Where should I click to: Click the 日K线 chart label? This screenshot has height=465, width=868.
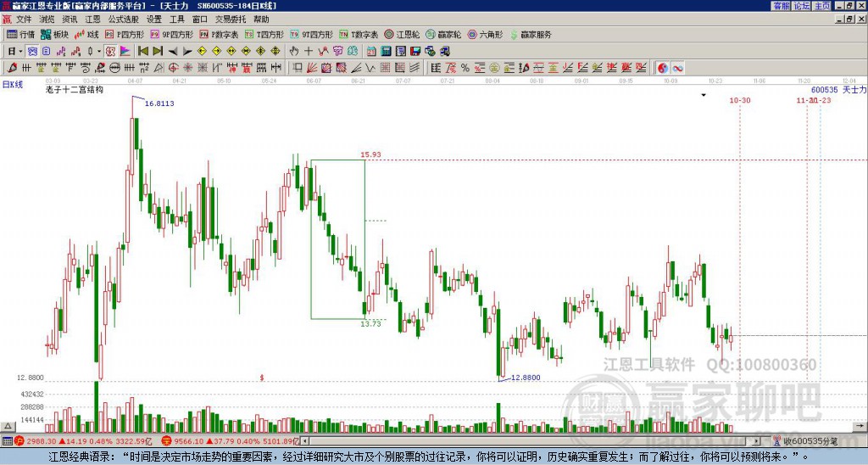(x=12, y=85)
